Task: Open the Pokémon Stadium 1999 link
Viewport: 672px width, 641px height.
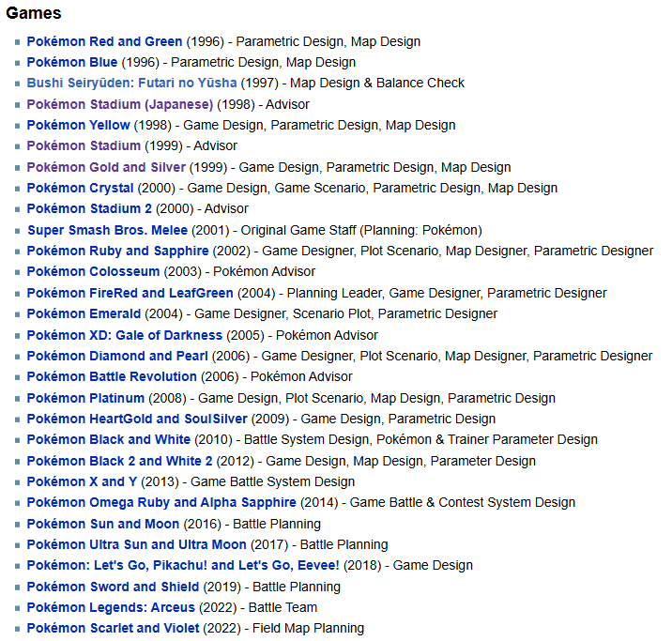Action: [x=84, y=145]
